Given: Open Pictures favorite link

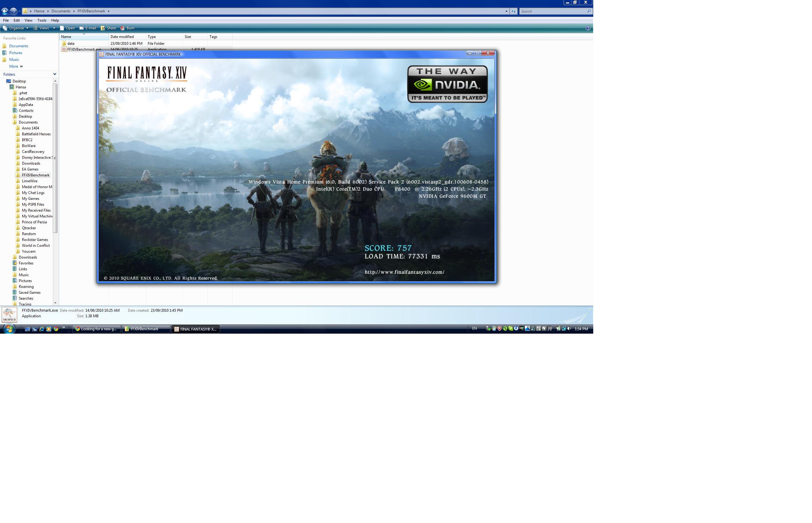Looking at the screenshot, I should 16,53.
